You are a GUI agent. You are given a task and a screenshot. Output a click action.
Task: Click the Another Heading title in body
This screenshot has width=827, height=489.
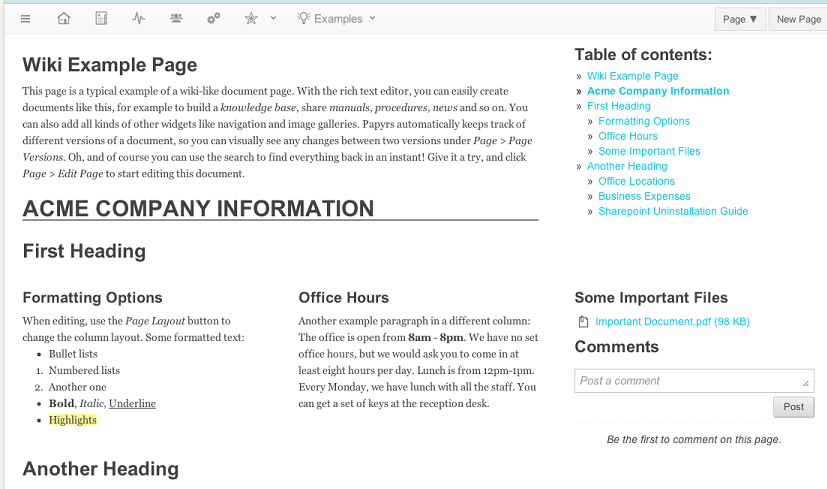(101, 469)
